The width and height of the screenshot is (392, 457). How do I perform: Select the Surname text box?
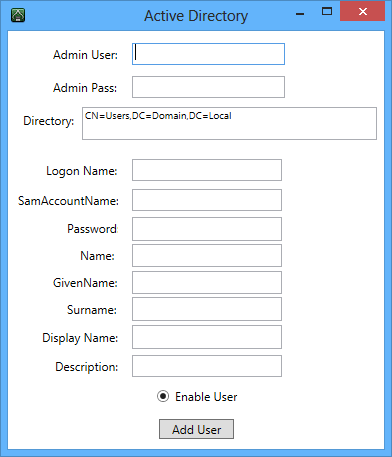207,309
